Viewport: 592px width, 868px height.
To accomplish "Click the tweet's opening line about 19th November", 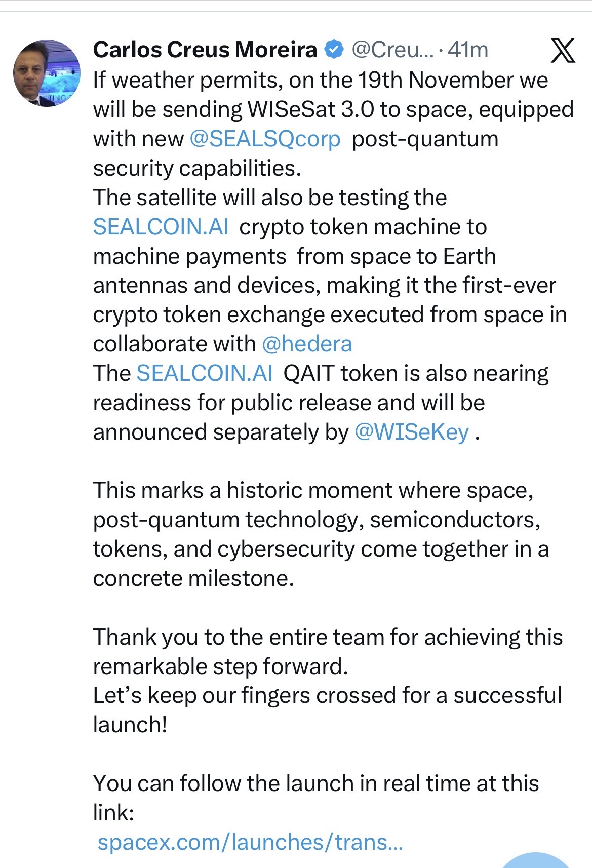I will (321, 80).
